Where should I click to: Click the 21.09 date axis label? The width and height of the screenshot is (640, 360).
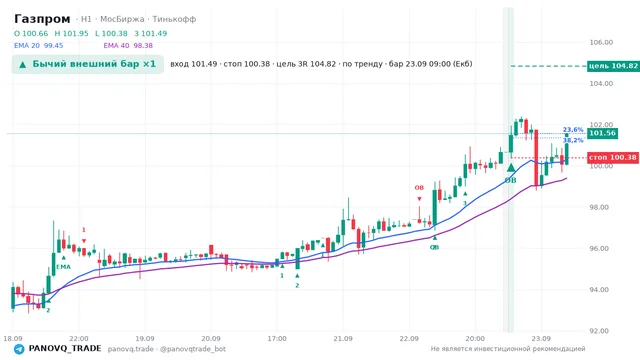[x=343, y=339]
